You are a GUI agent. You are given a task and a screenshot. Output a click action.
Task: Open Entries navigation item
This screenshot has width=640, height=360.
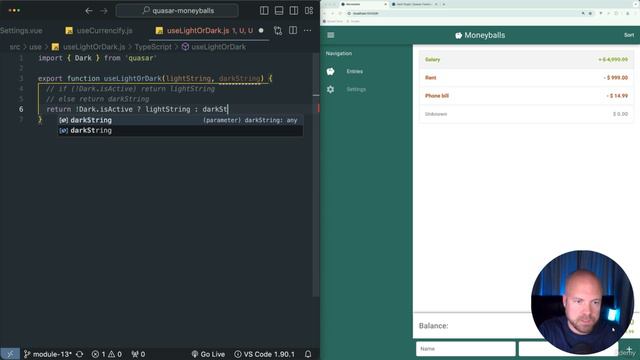pyautogui.click(x=366, y=71)
